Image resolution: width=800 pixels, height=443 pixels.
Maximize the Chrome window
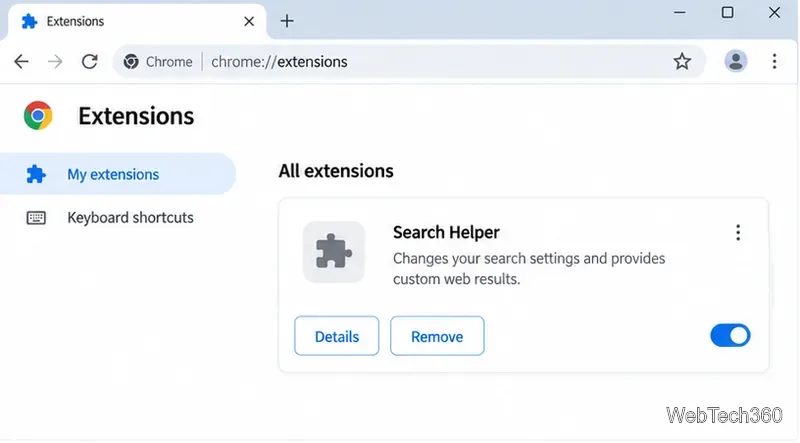tap(728, 12)
